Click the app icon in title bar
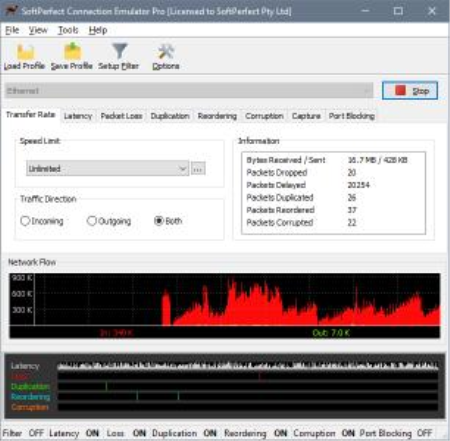The height and width of the screenshot is (441, 450). click(x=11, y=11)
